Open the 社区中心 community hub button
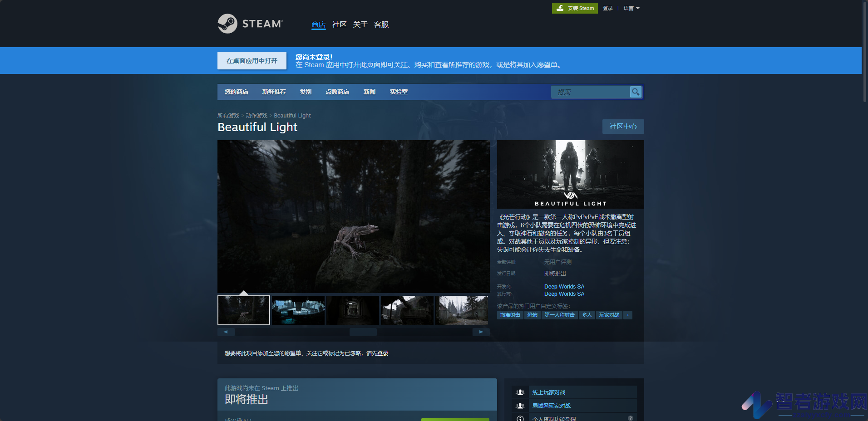This screenshot has width=868, height=421. (623, 127)
